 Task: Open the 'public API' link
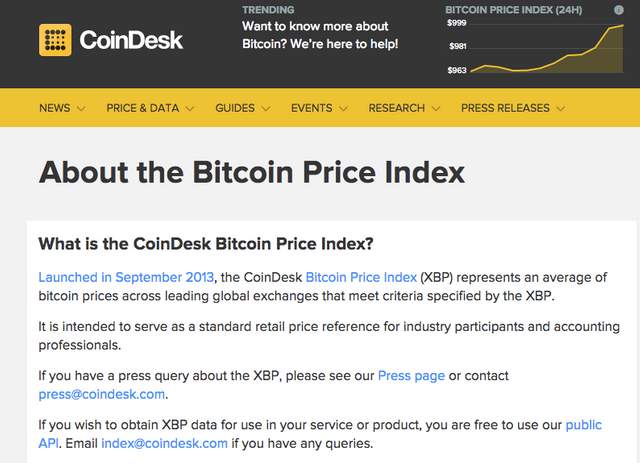point(584,425)
